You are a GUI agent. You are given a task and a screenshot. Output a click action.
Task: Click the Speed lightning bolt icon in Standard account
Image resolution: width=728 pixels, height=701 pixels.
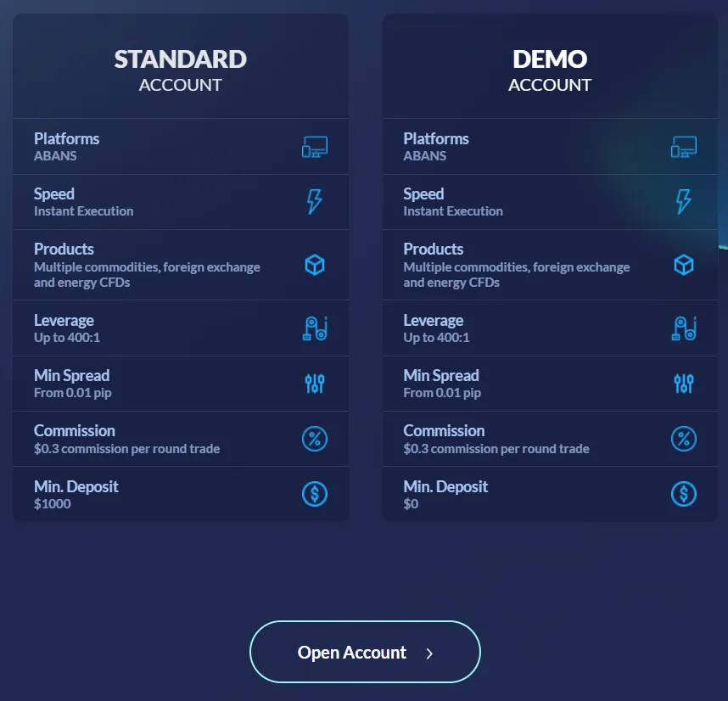[x=315, y=202]
